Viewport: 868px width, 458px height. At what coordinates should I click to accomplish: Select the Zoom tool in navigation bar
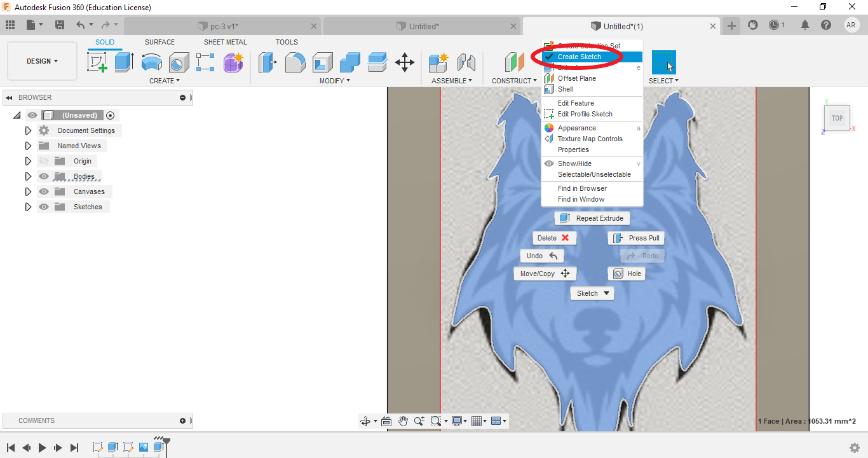click(419, 421)
